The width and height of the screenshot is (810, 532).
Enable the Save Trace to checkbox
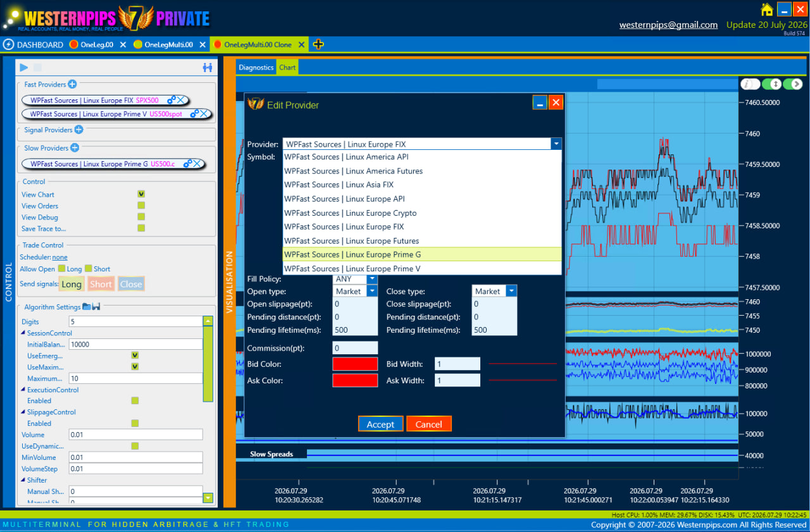(x=141, y=228)
